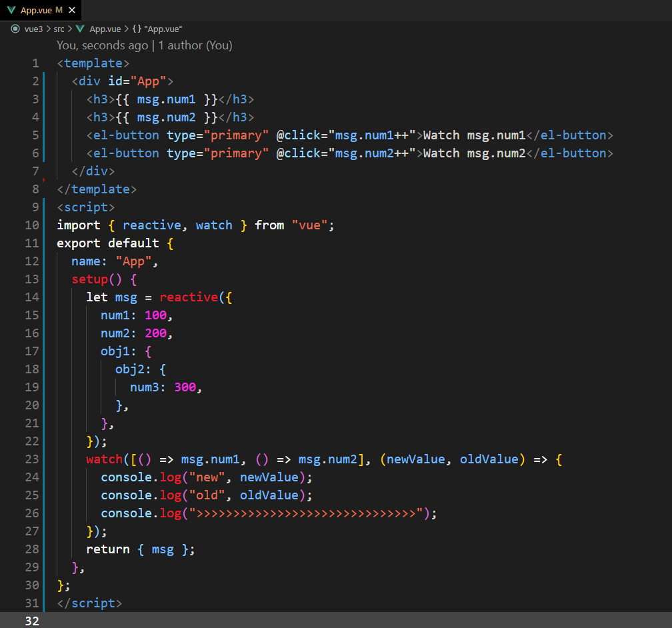Viewport: 672px width, 628px height.
Task: Click the closing /script tag
Action: [x=89, y=603]
